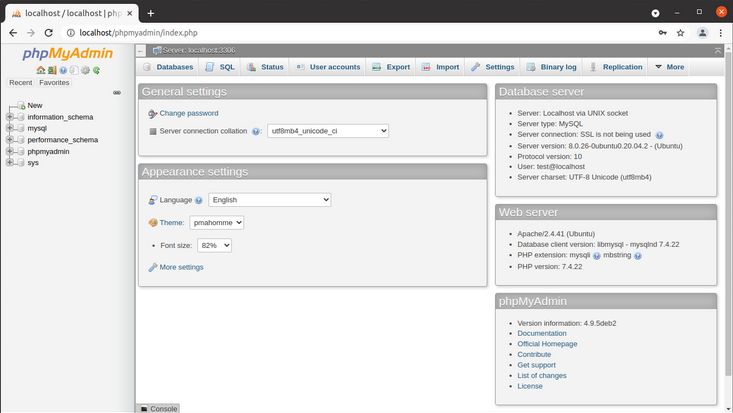Go to User accounts tab
733x413 pixels.
tap(328, 67)
